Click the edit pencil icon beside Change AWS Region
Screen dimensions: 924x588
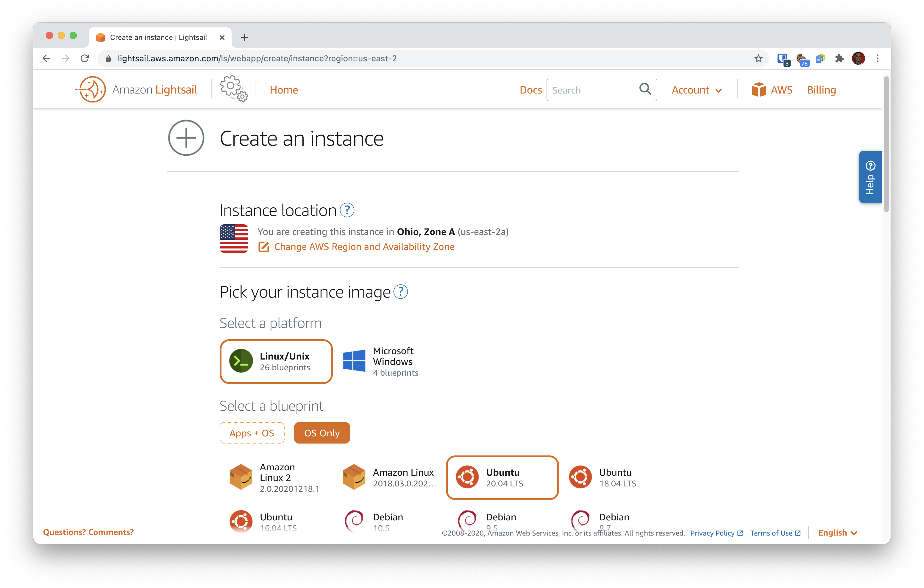coord(264,247)
